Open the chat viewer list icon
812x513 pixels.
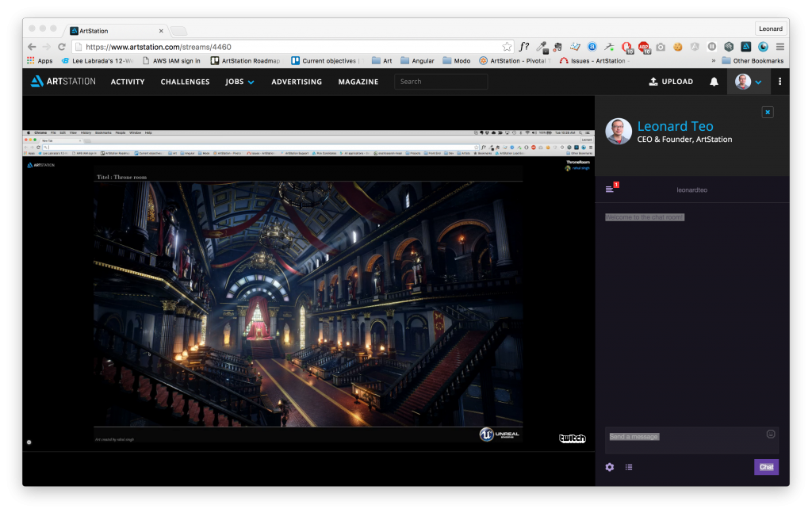click(629, 467)
